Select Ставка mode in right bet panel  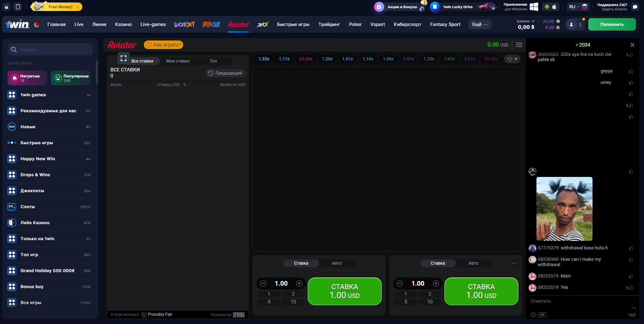[438, 263]
